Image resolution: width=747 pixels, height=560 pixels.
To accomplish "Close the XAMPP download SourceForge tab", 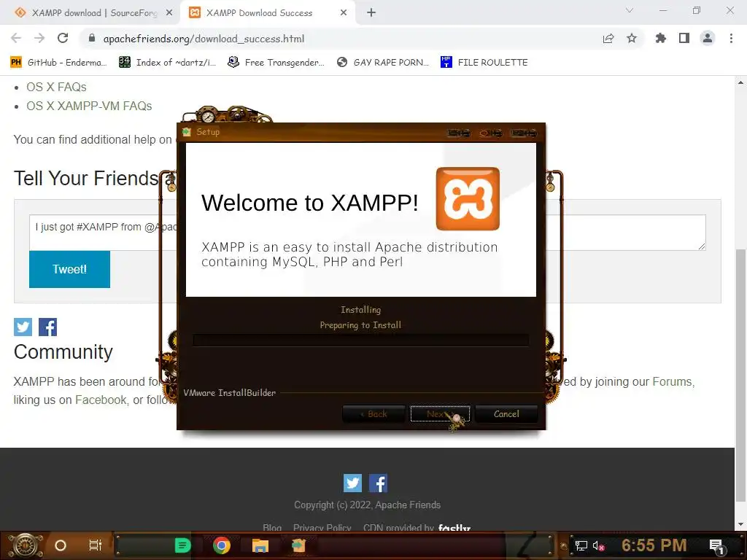I will coord(169,13).
